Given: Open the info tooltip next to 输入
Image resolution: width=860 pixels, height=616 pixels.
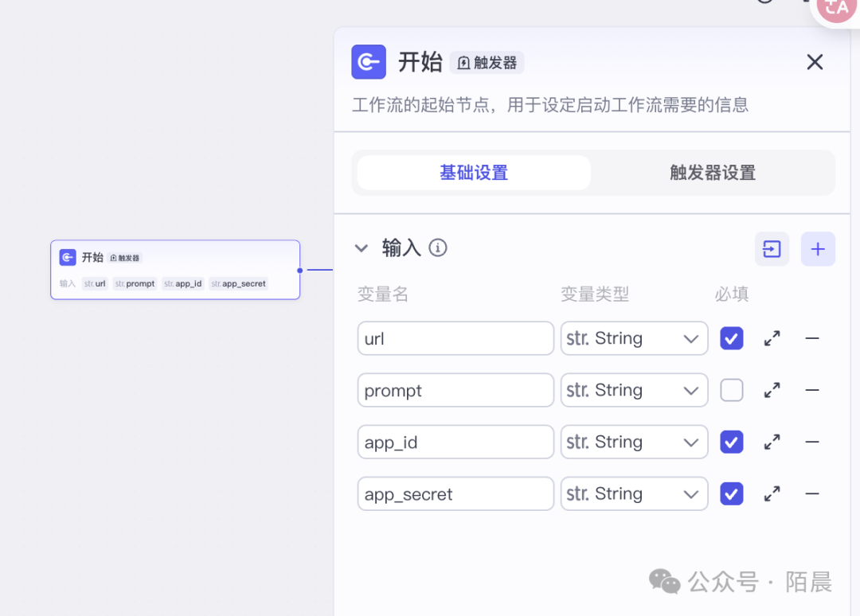Looking at the screenshot, I should [x=438, y=248].
